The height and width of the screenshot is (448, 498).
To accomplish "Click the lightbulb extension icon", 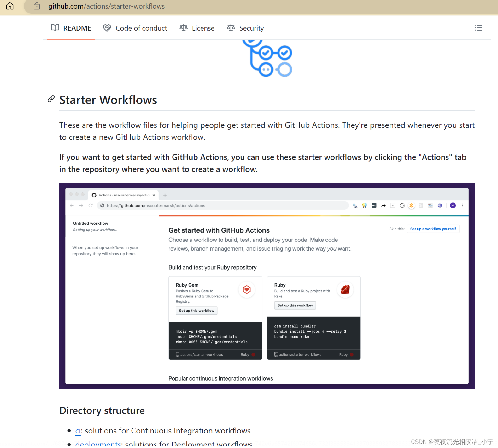I will [365, 206].
